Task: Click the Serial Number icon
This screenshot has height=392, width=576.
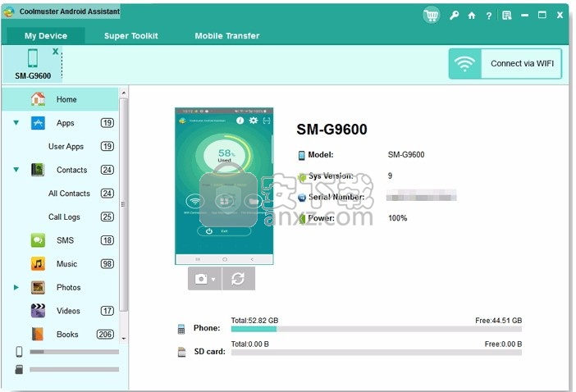Action: pyautogui.click(x=302, y=198)
